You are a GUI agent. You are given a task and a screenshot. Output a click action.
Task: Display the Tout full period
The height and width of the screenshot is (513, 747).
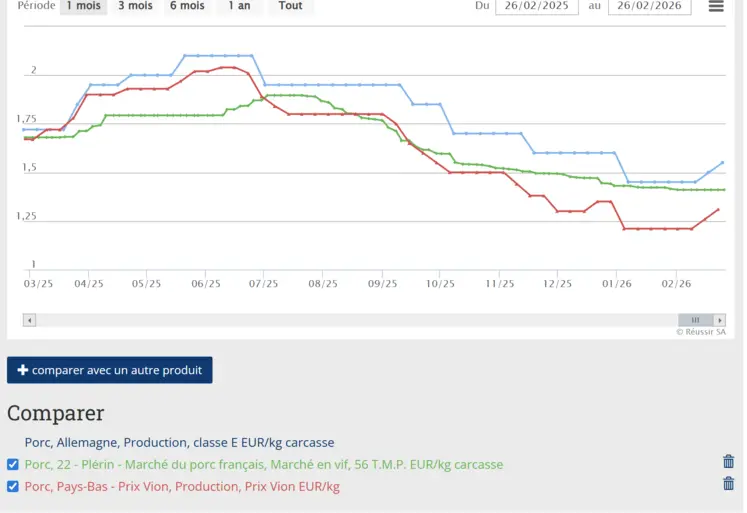point(290,6)
